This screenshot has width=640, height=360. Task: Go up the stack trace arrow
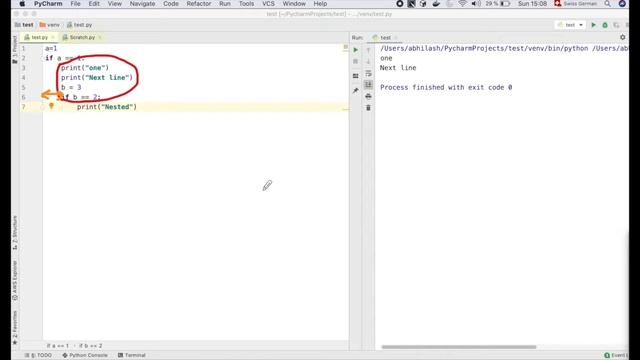pos(368,50)
